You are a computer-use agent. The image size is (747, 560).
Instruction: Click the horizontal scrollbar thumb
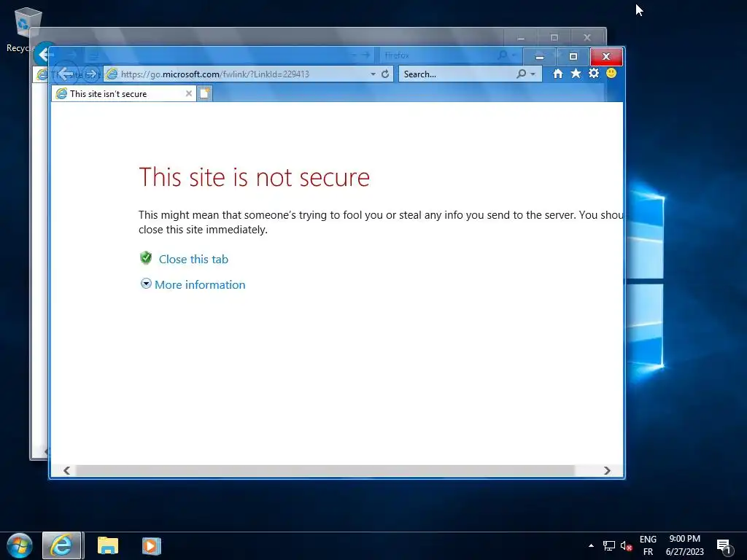[x=325, y=470]
